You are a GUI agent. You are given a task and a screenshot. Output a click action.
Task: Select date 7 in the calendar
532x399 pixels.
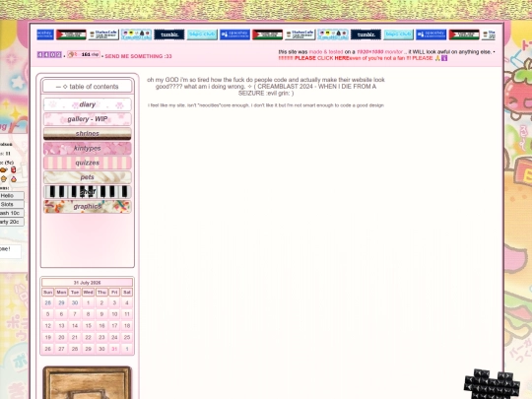tap(75, 314)
